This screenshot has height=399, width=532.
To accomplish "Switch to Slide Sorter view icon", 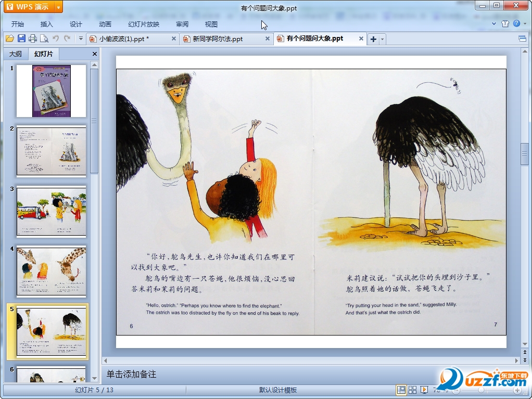I will (412, 390).
